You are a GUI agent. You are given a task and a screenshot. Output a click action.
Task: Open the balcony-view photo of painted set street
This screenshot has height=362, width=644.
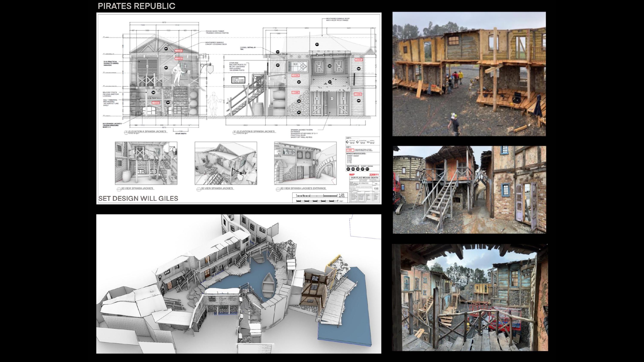(x=470, y=297)
